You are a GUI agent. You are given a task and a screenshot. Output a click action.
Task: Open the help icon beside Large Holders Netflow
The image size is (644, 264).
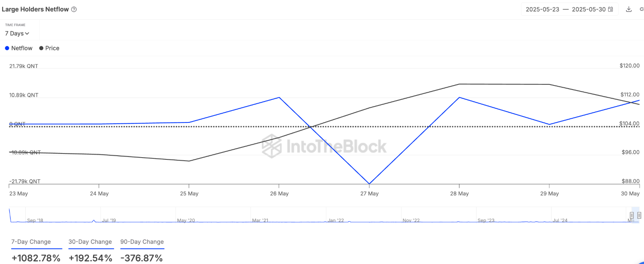click(74, 9)
